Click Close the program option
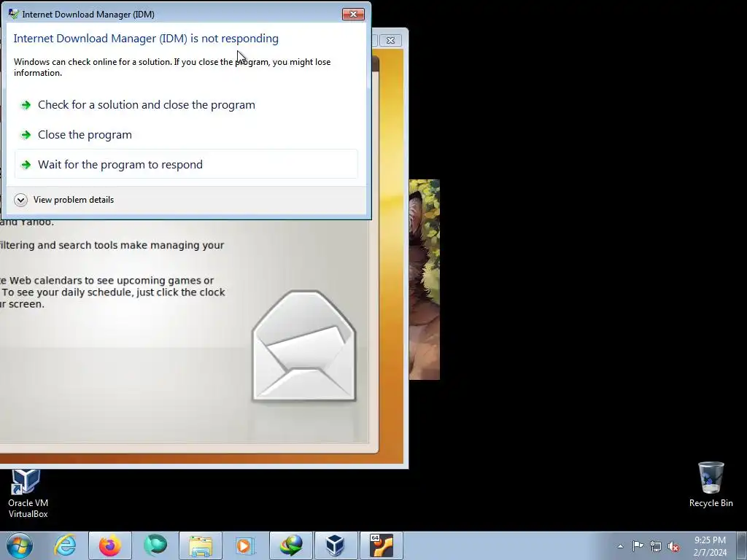This screenshot has width=747, height=560. click(x=186, y=135)
